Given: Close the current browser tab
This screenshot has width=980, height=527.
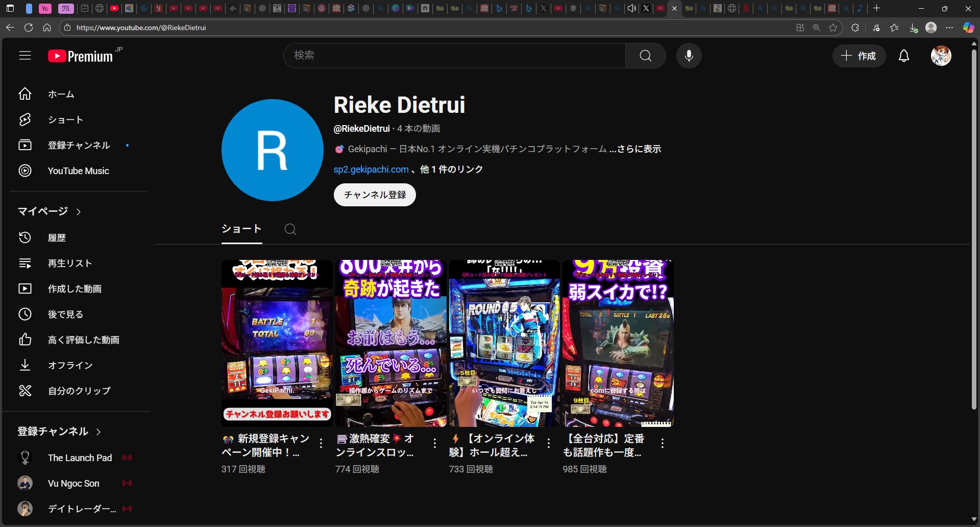Looking at the screenshot, I should click(674, 8).
